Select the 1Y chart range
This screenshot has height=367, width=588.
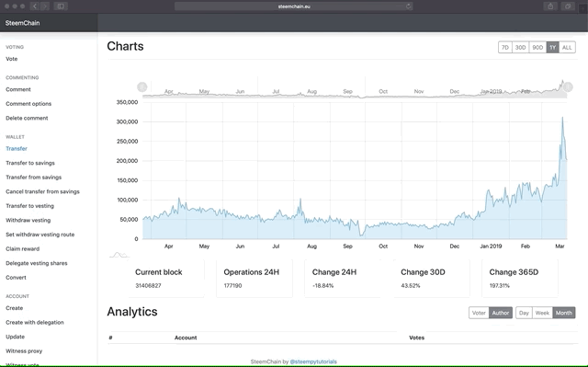553,47
